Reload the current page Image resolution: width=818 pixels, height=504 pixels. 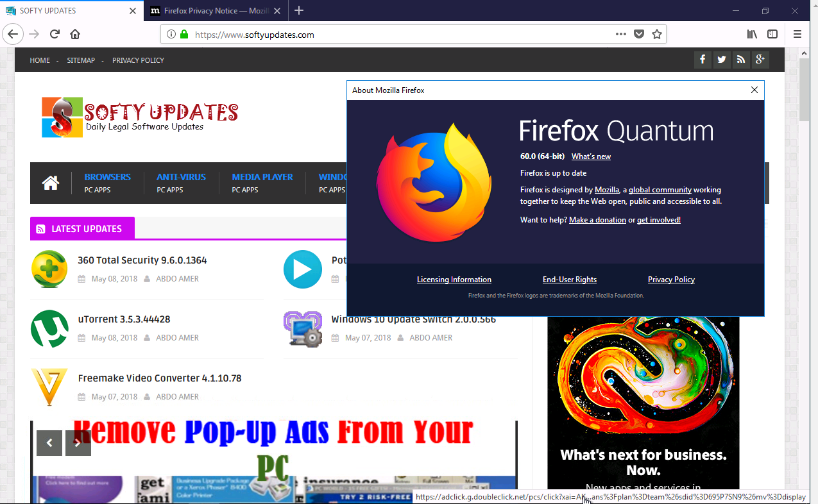point(55,34)
